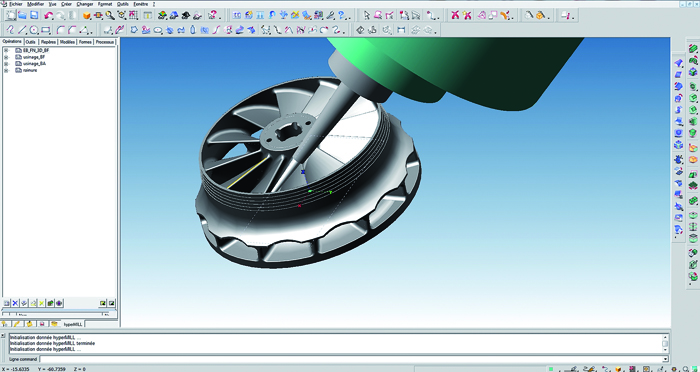
Task: Expand the usinage_BF tree node
Action: point(6,57)
